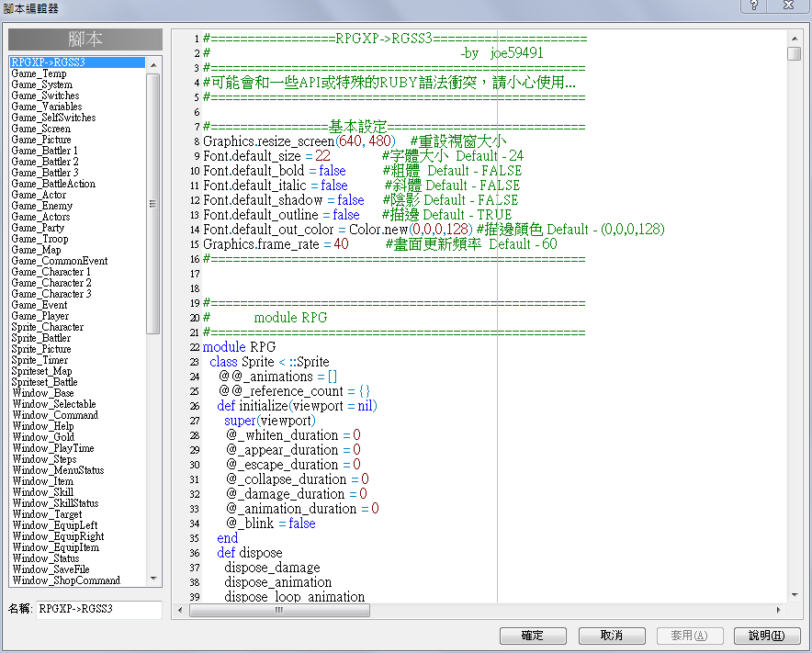Open the Game_Screen script
The width and height of the screenshot is (812, 653).
(x=41, y=129)
